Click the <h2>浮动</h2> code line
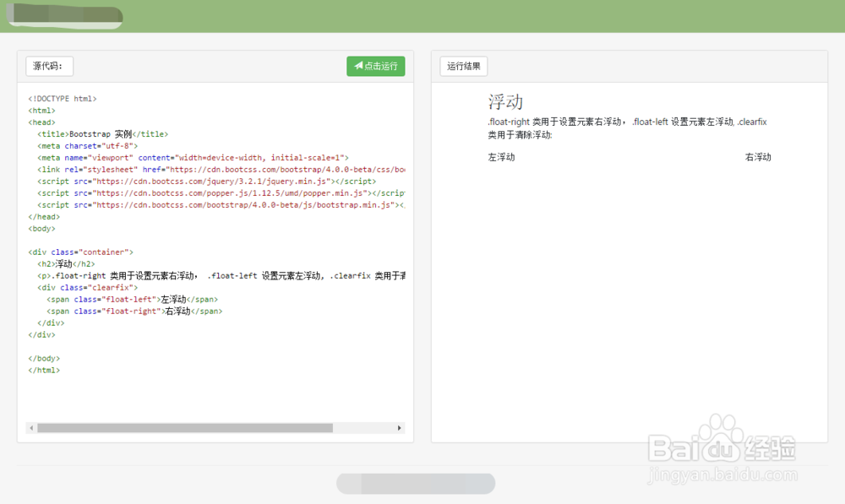Viewport: 845px width, 504px height. (66, 264)
